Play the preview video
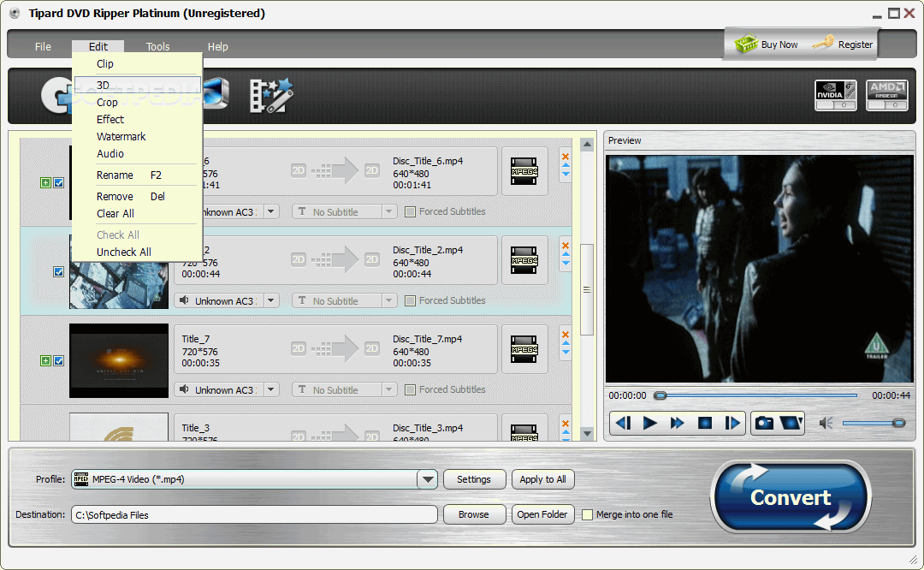Viewport: 924px width, 570px height. [650, 423]
